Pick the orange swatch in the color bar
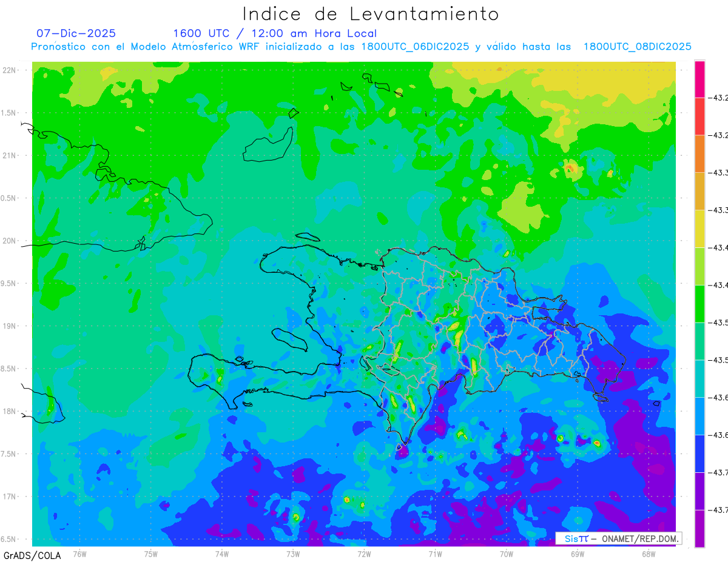Screen dimensions: 728x562 [x=699, y=153]
